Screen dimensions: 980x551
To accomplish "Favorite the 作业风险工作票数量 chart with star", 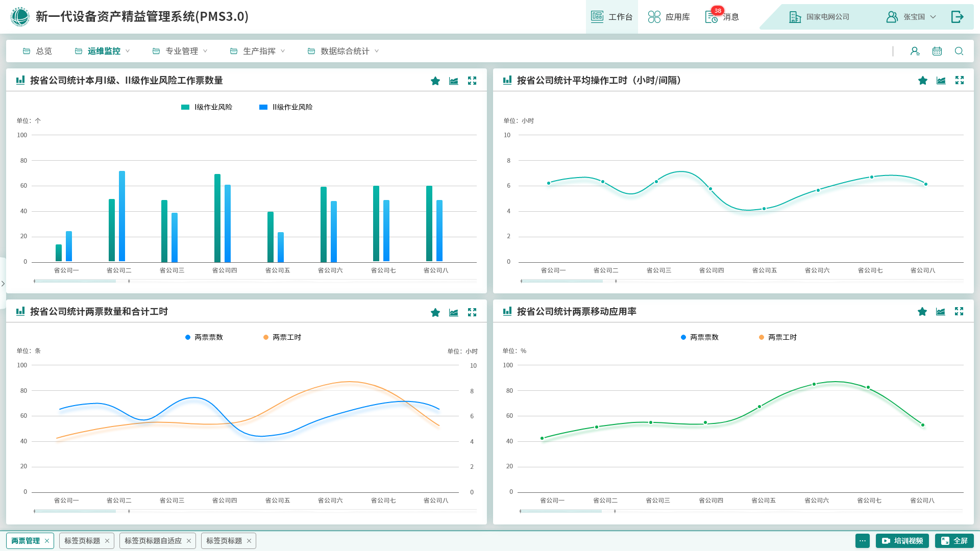I will click(435, 81).
